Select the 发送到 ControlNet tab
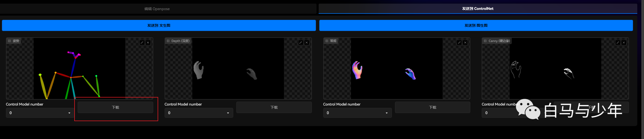 (478, 9)
